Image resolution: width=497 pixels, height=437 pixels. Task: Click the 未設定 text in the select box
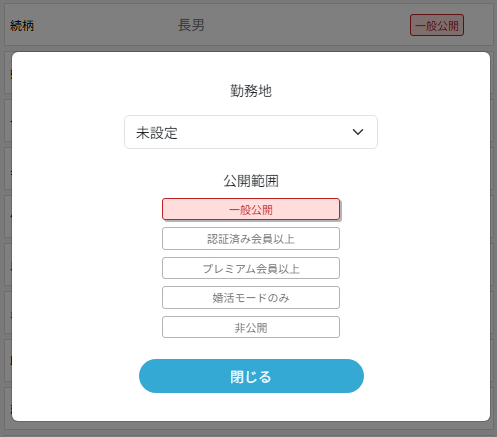click(x=156, y=133)
